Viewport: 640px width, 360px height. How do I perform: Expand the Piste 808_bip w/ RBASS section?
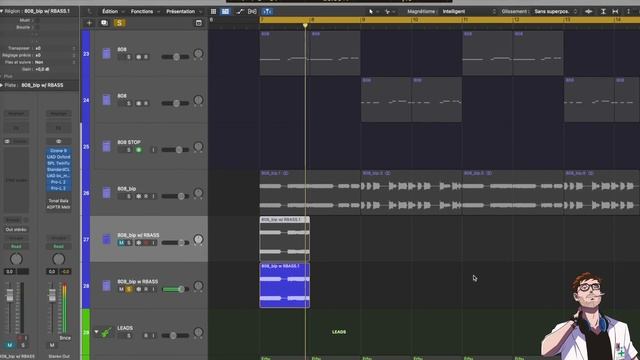tap(2, 85)
